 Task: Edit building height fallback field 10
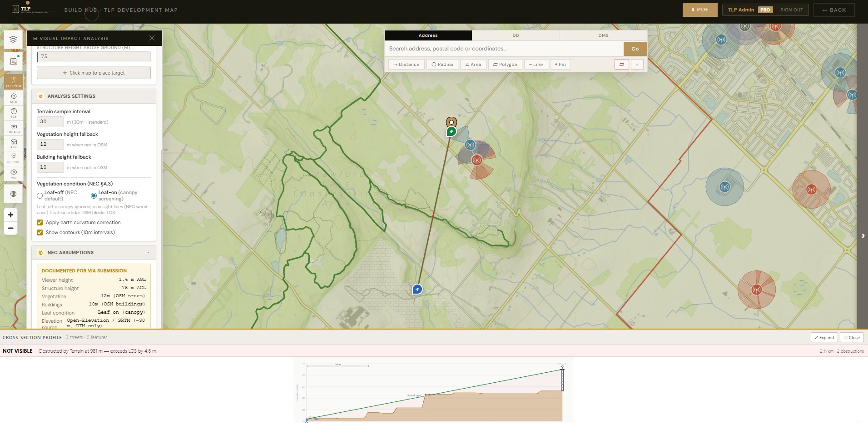coord(50,167)
